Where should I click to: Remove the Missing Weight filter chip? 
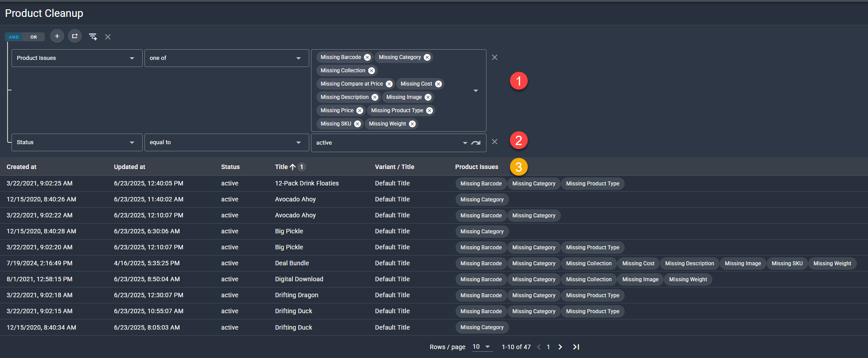point(412,124)
